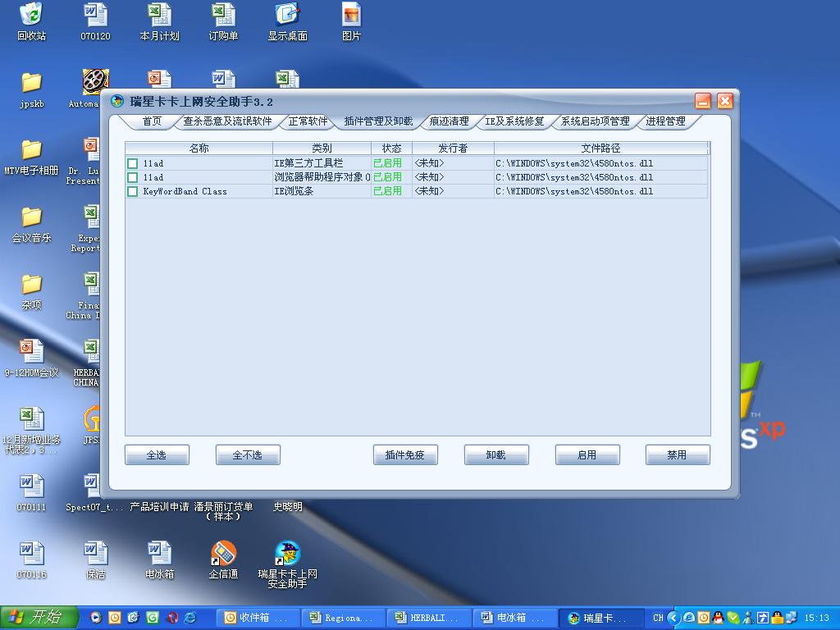Switch to the 痕迹清理 tab

pyautogui.click(x=449, y=121)
